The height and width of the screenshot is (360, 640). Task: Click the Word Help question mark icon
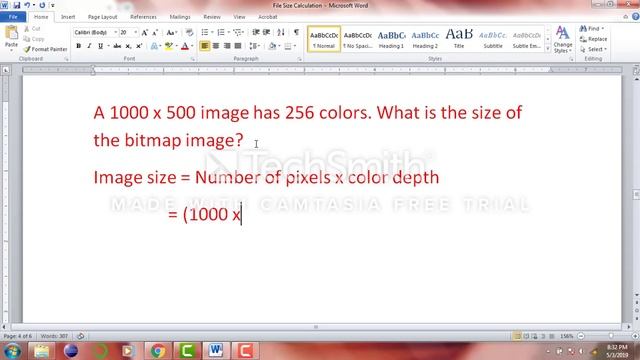click(x=636, y=17)
